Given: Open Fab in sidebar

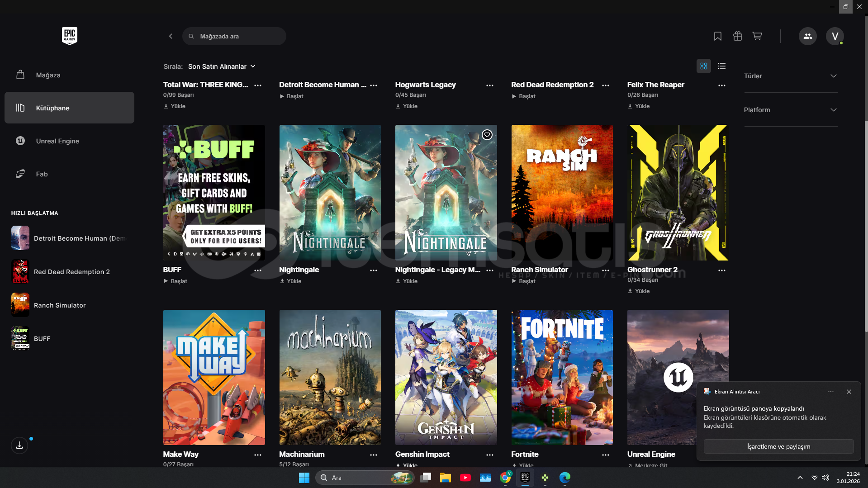Looking at the screenshot, I should tap(69, 174).
